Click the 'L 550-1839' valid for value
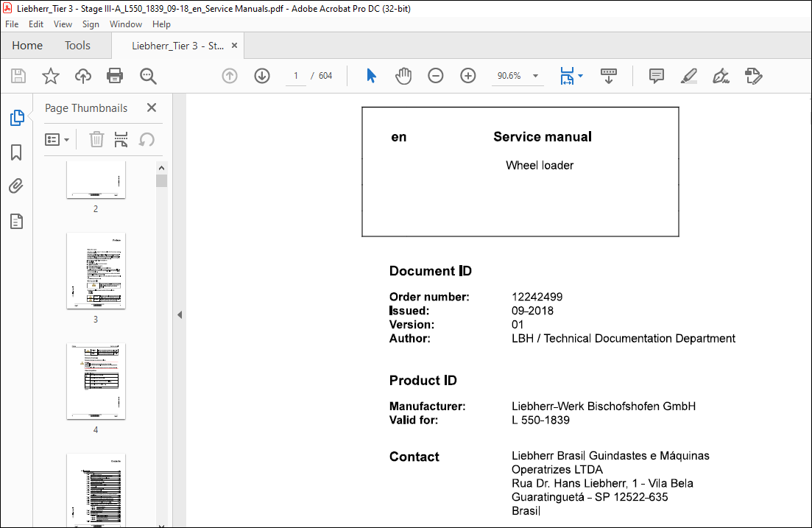812x528 pixels. (540, 420)
